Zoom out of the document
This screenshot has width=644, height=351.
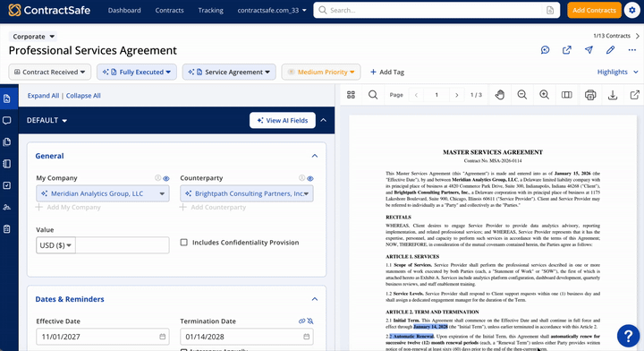(x=522, y=95)
